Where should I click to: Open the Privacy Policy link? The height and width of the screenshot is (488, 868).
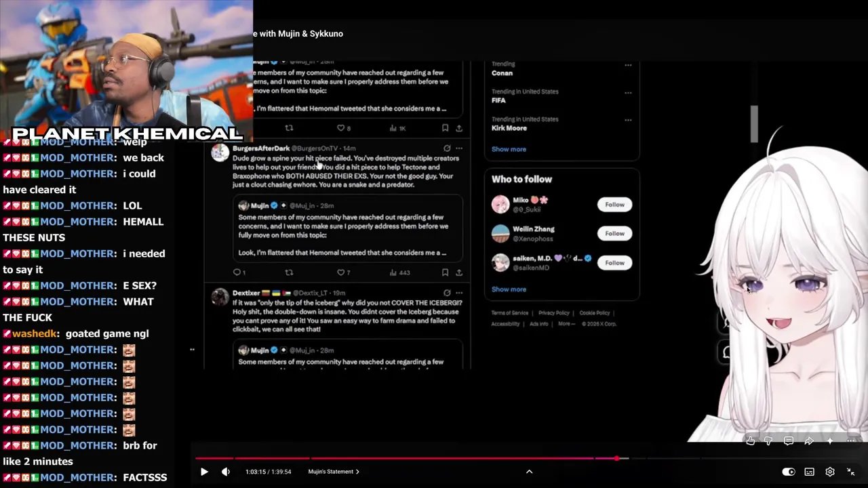[x=554, y=313]
